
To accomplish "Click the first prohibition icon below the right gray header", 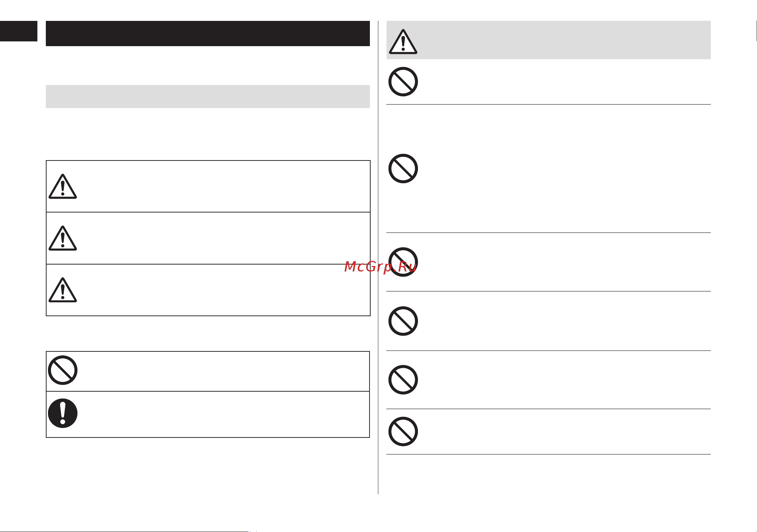I will pos(403,82).
